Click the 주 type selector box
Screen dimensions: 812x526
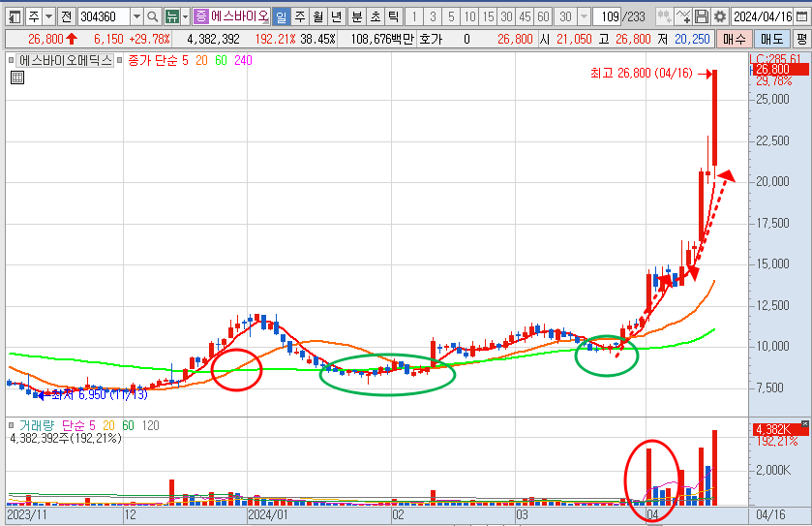tap(34, 17)
